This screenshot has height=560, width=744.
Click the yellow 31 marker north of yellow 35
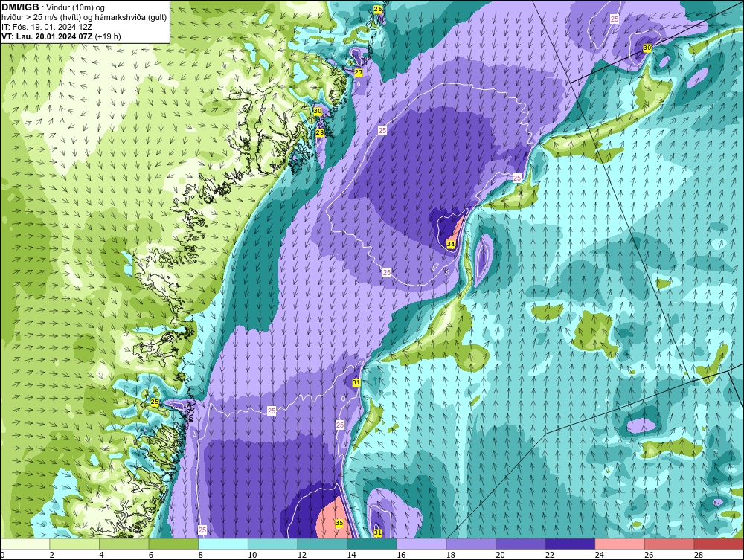point(356,382)
